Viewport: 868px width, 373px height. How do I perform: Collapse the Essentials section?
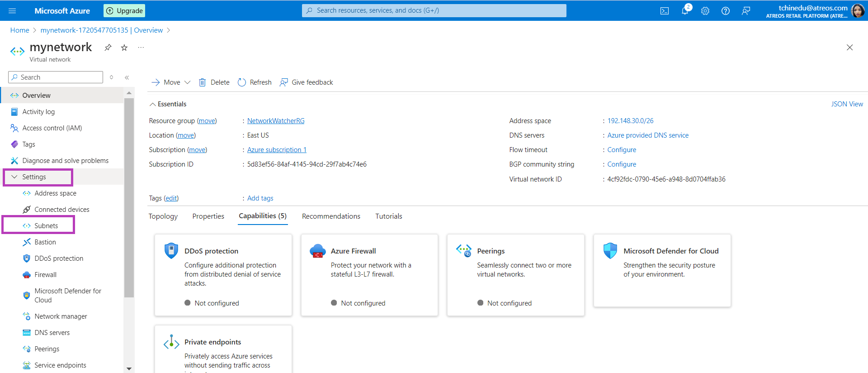[152, 104]
